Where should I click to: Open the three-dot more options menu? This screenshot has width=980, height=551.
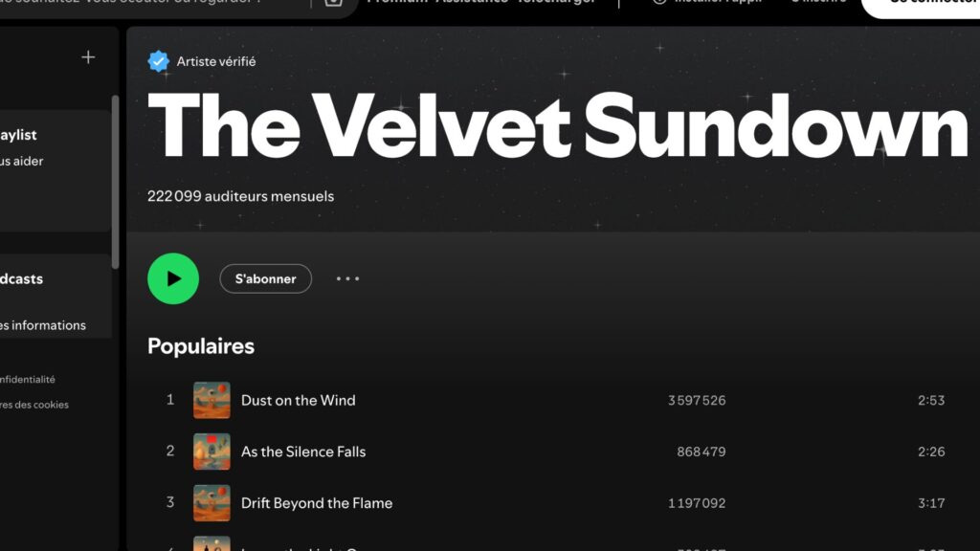346,278
